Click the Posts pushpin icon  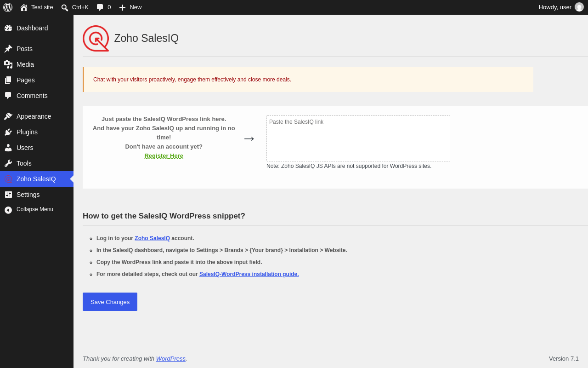[x=8, y=49]
